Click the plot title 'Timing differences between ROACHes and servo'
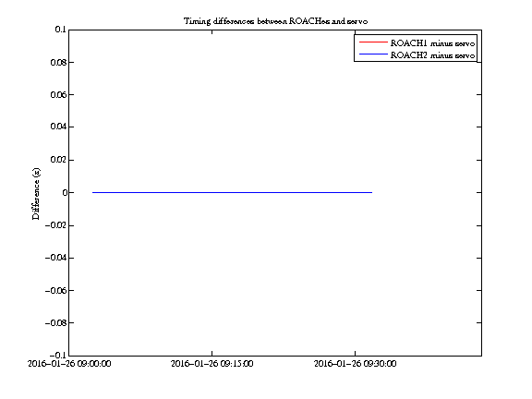The width and height of the screenshot is (532, 399). click(275, 21)
